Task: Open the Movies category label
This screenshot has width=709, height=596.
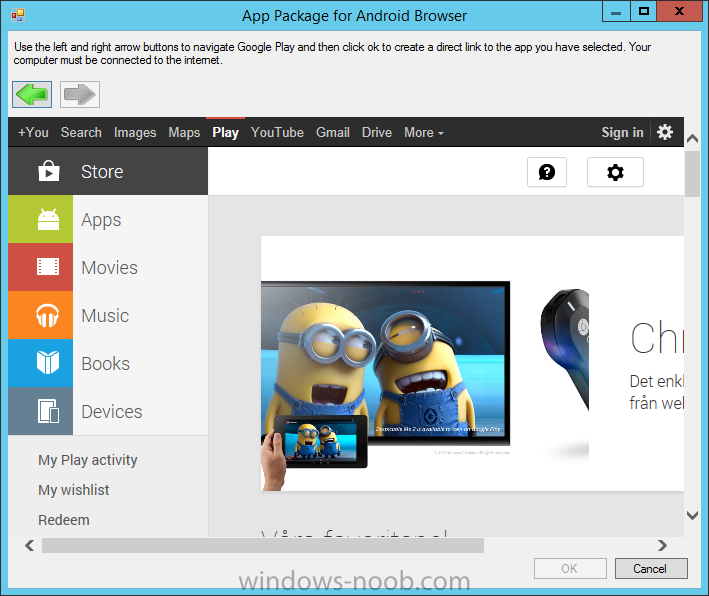Action: coord(109,268)
